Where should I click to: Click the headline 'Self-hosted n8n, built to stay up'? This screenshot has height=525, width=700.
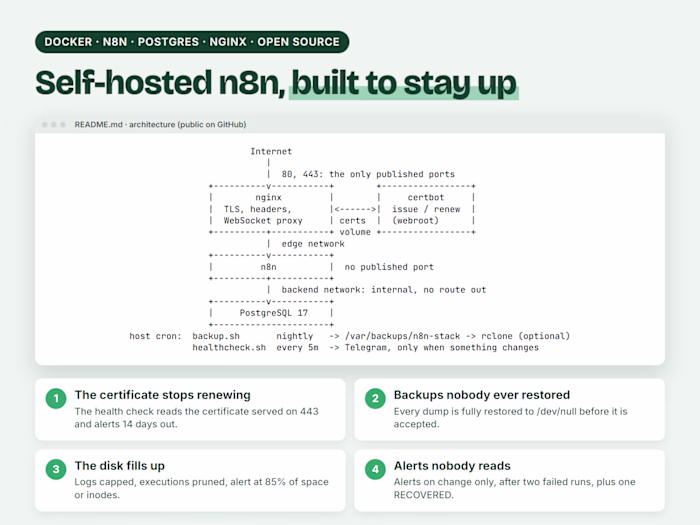click(276, 83)
